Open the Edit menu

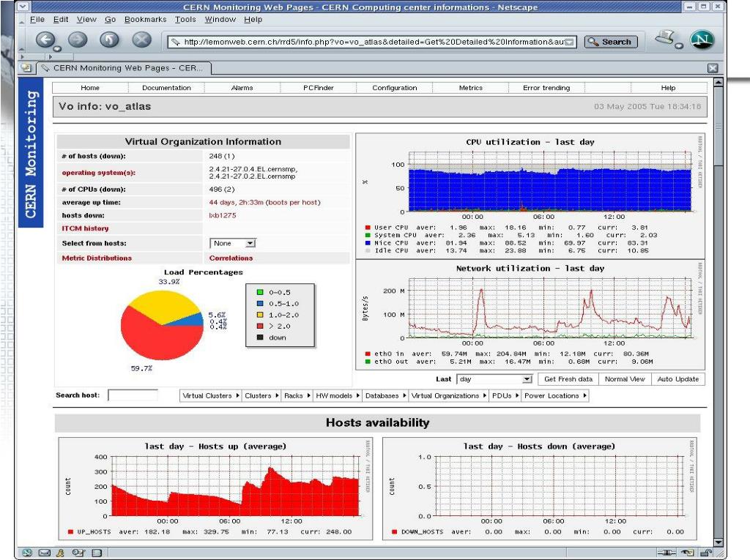(61, 19)
